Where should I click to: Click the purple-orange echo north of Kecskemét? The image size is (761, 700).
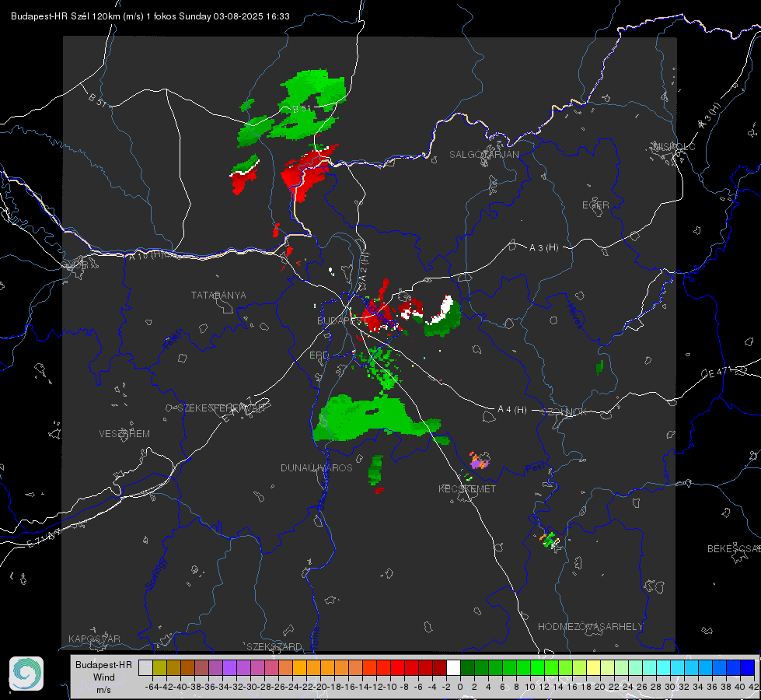pyautogui.click(x=479, y=460)
